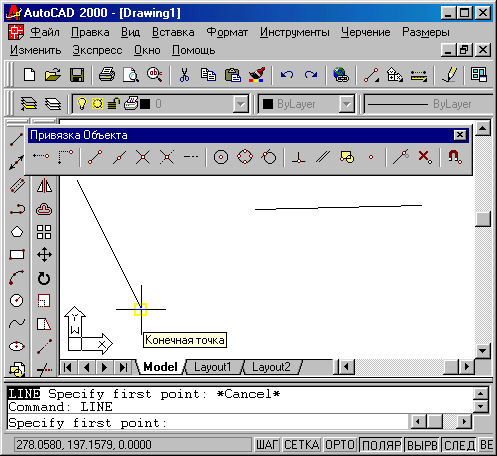Viewport: 497px width, 456px height.
Task: Select the Polygon drawing tool
Action: (17, 232)
